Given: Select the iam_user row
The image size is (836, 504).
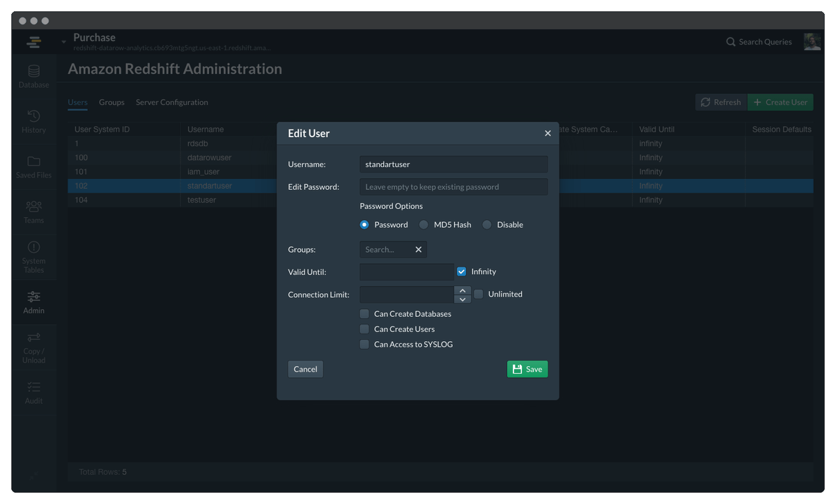Looking at the screenshot, I should point(440,171).
